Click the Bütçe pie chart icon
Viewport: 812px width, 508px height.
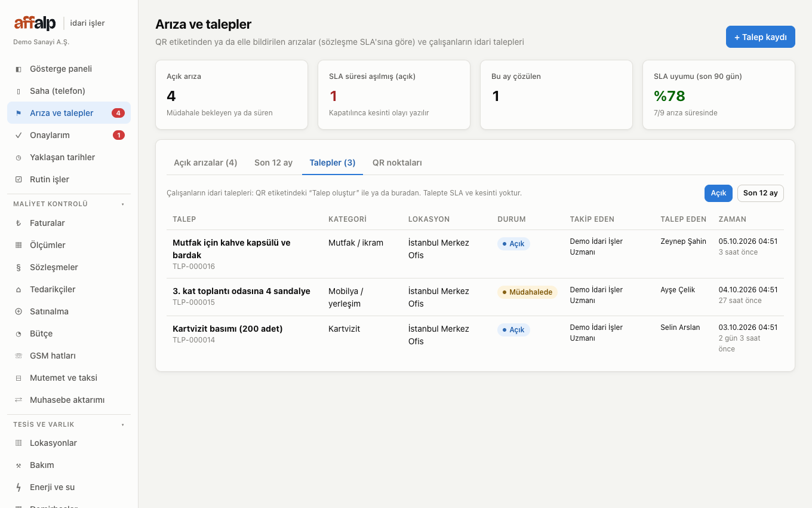click(x=19, y=333)
